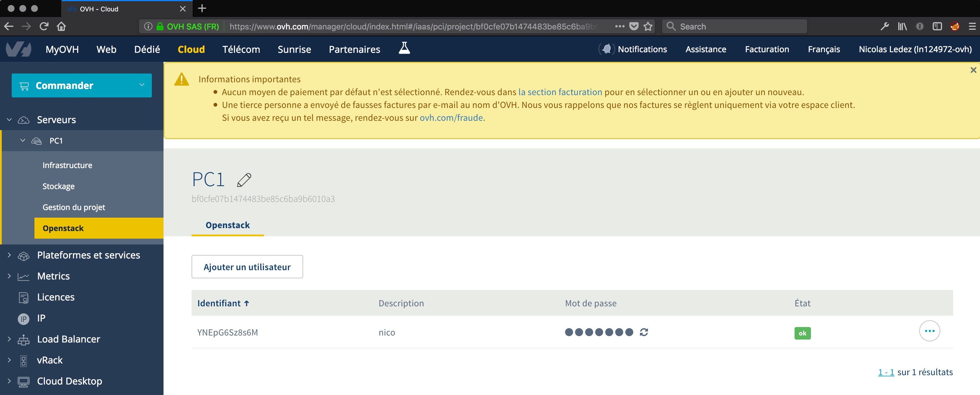Open the Firefox hamburger menu
The height and width of the screenshot is (395, 980).
(972, 26)
